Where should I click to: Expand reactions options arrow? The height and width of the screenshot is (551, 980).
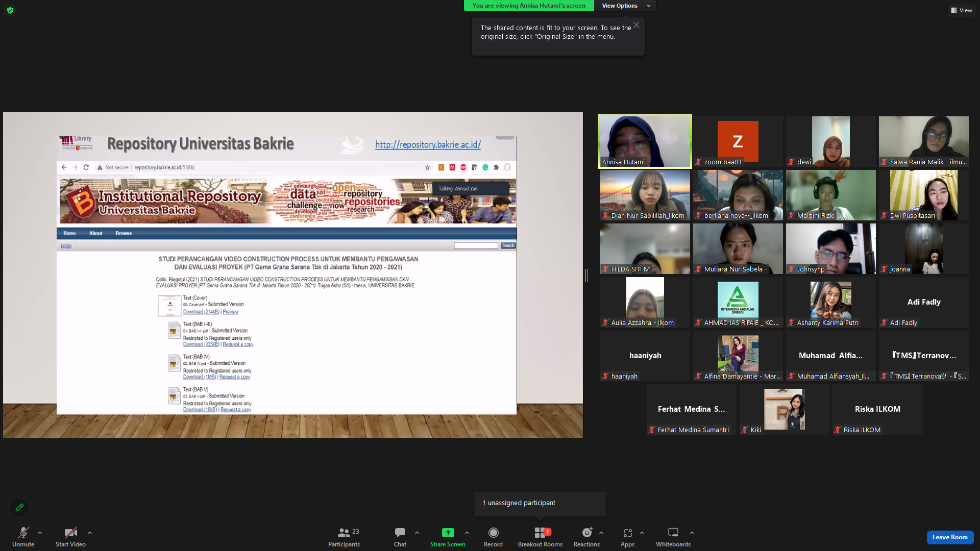coord(601,533)
